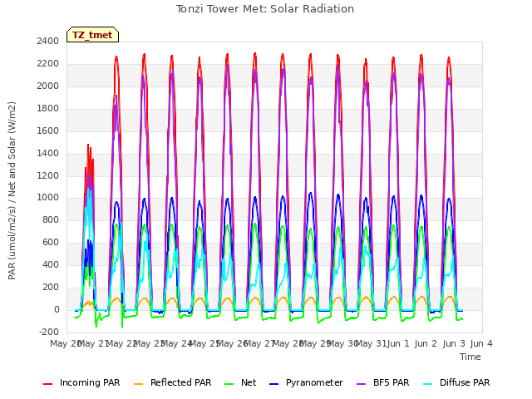Screen dimensions: 532x399
Task: Click the y-axis label PAR / Net and Solar
Action: click(12, 190)
